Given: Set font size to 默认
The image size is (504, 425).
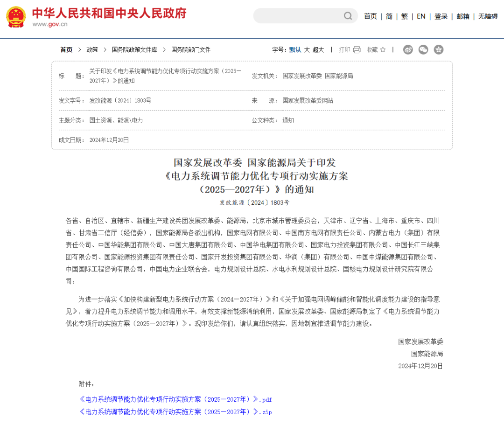Looking at the screenshot, I should [295, 50].
